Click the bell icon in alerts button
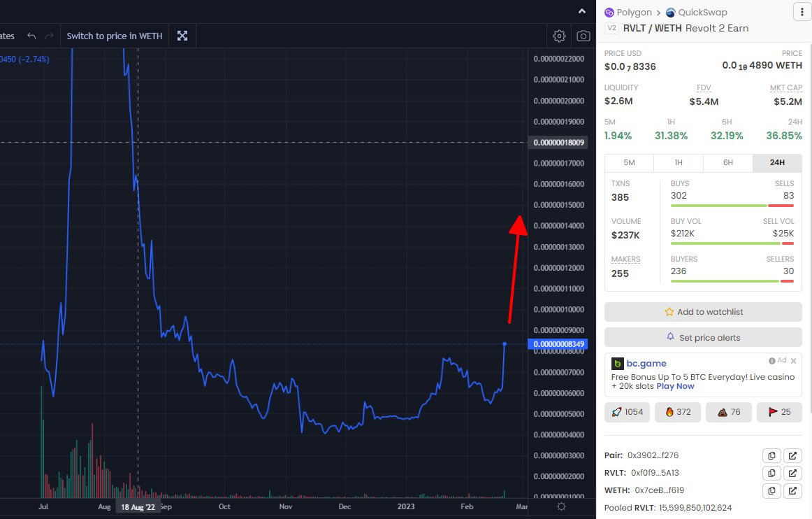 pyautogui.click(x=670, y=336)
